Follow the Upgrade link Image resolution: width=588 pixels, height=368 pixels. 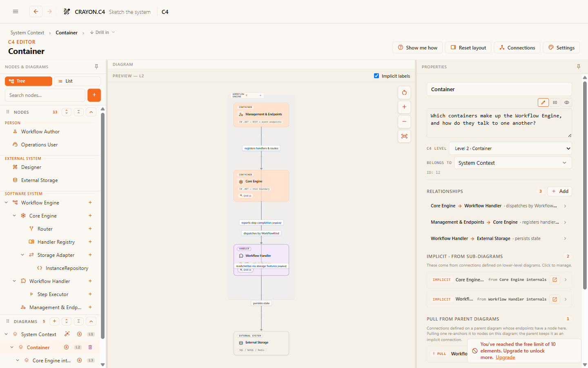(x=505, y=357)
